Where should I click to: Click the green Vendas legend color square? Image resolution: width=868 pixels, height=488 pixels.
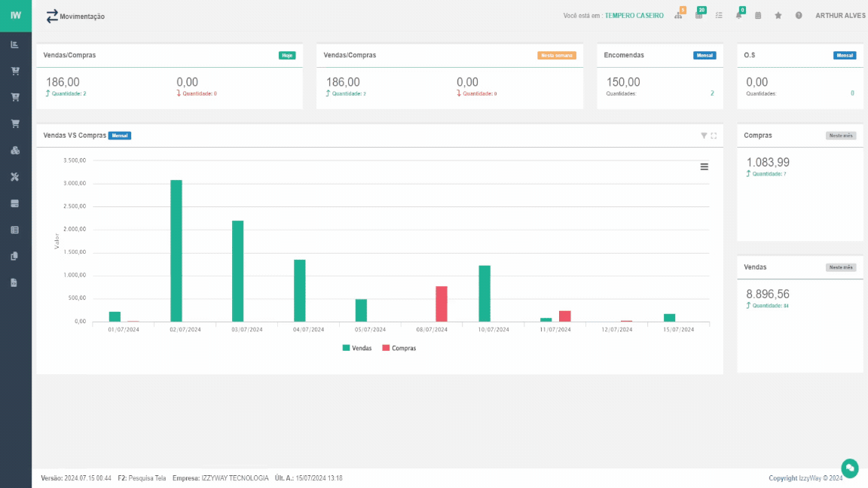click(x=346, y=348)
